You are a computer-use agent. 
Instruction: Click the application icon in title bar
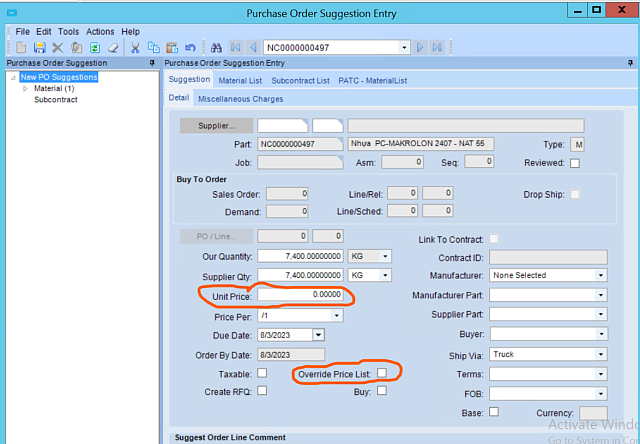(12, 13)
